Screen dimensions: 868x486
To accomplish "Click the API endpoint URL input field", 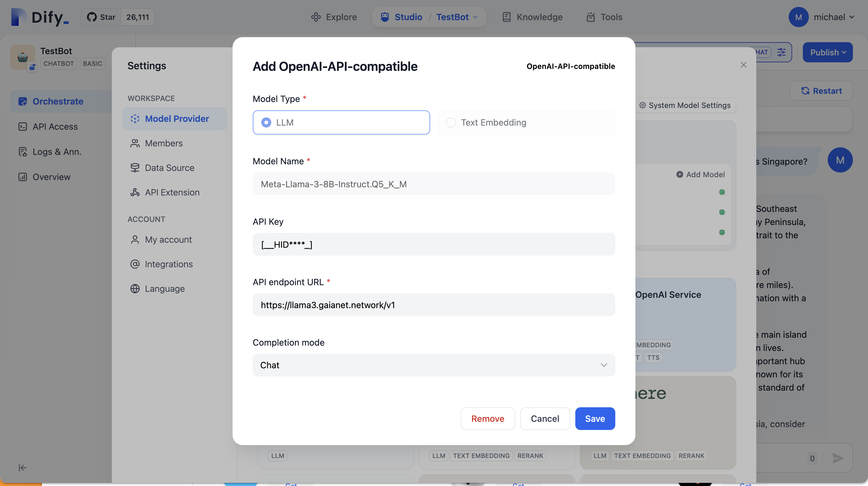I will pos(433,304).
